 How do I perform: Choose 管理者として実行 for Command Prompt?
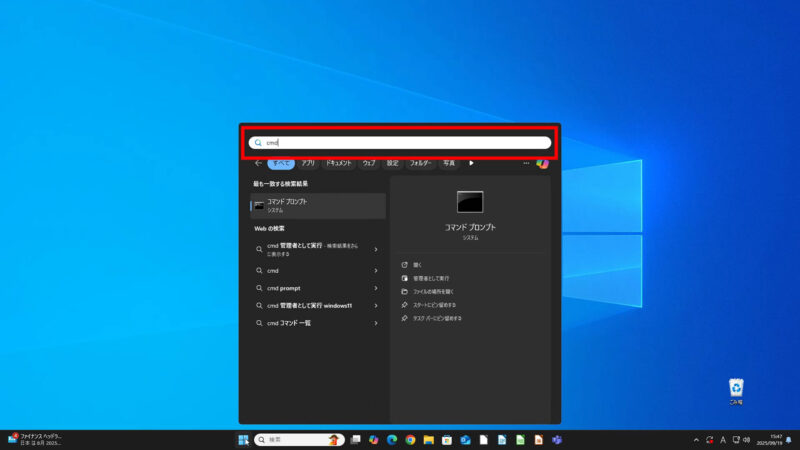click(431, 278)
